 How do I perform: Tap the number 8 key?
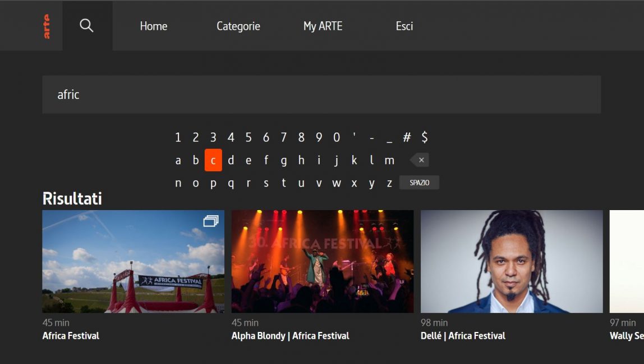[x=301, y=137]
